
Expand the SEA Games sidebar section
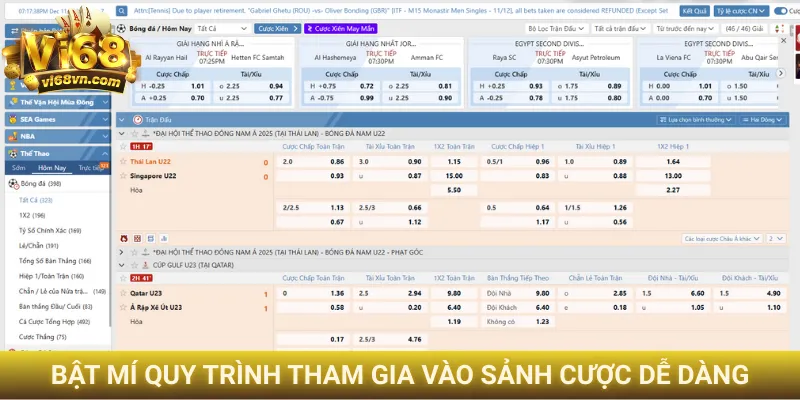click(x=105, y=119)
